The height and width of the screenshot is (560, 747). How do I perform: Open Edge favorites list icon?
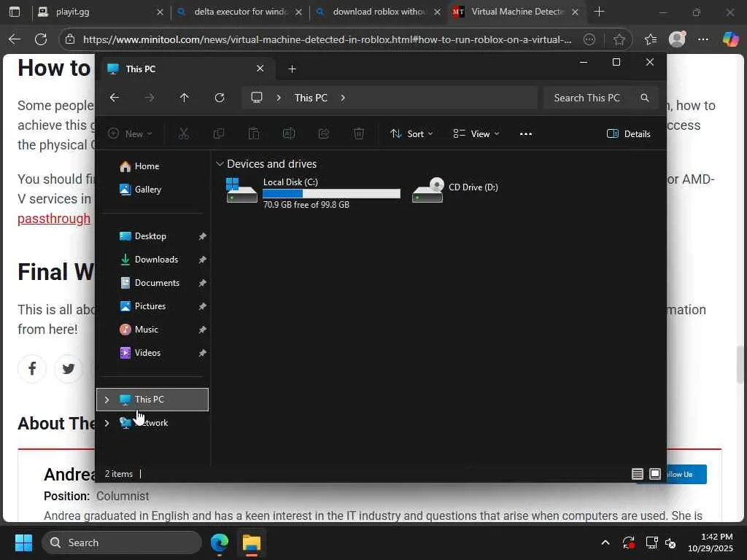pos(650,39)
